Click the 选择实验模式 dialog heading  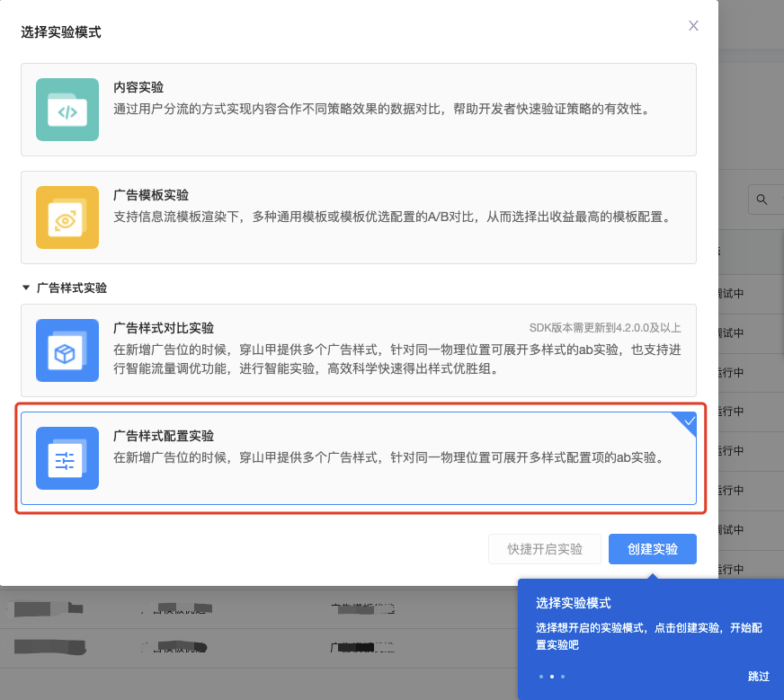(x=61, y=32)
